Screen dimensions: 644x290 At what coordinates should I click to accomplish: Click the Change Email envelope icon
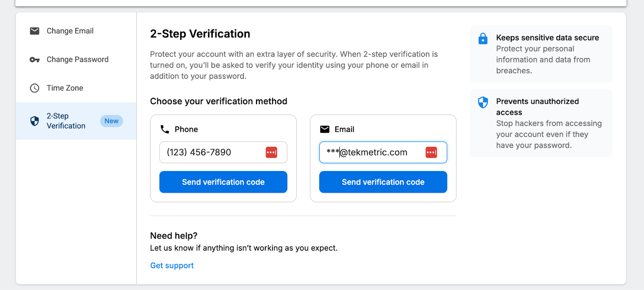coord(35,31)
